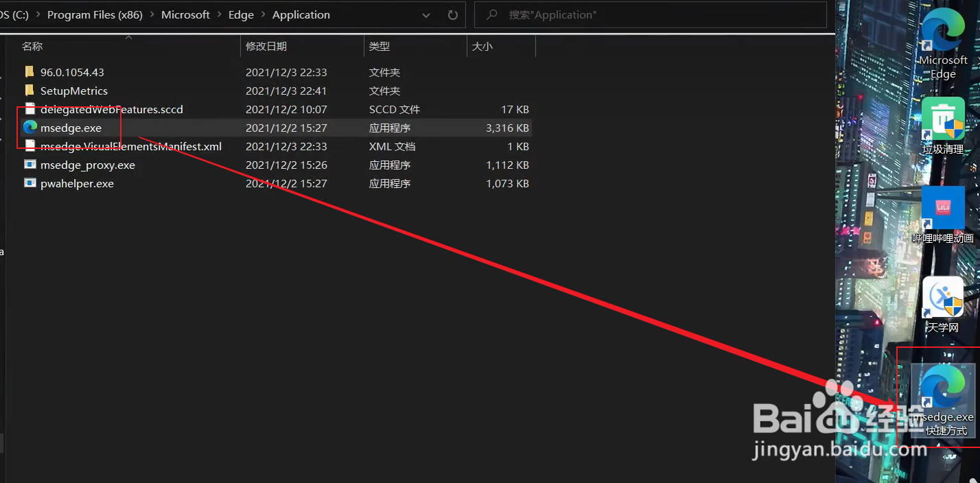This screenshot has height=483, width=980.
Task: Select the 96.0.1054.43 folder name
Action: click(x=72, y=72)
